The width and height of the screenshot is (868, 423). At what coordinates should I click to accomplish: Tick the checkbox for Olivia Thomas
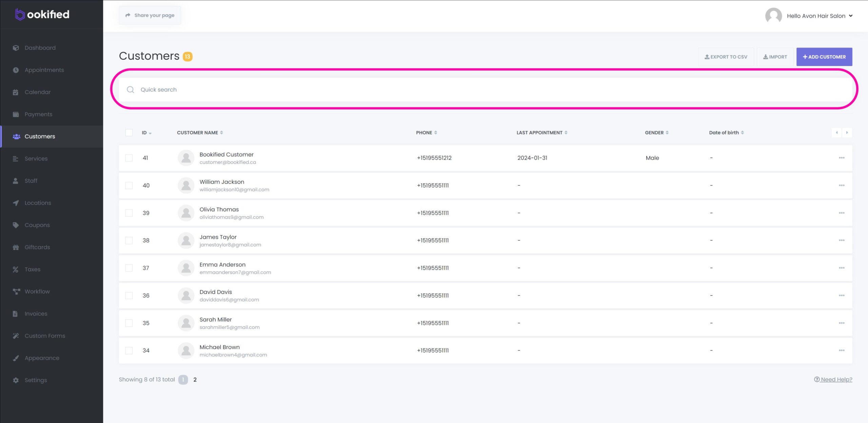tap(129, 213)
